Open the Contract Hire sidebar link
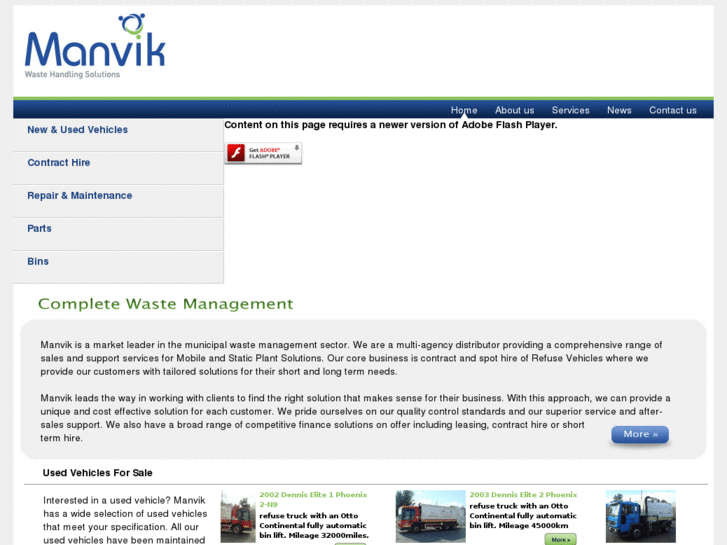 [x=58, y=163]
